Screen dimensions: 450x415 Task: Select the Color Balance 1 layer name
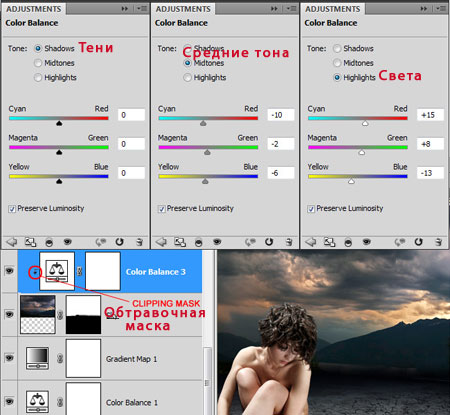(131, 402)
